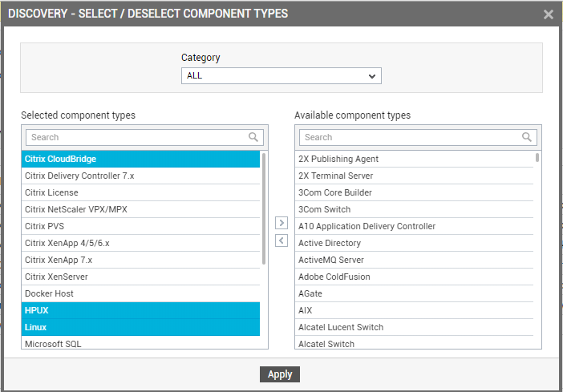Select the AGate entry
The width and height of the screenshot is (563, 392).
pos(414,293)
